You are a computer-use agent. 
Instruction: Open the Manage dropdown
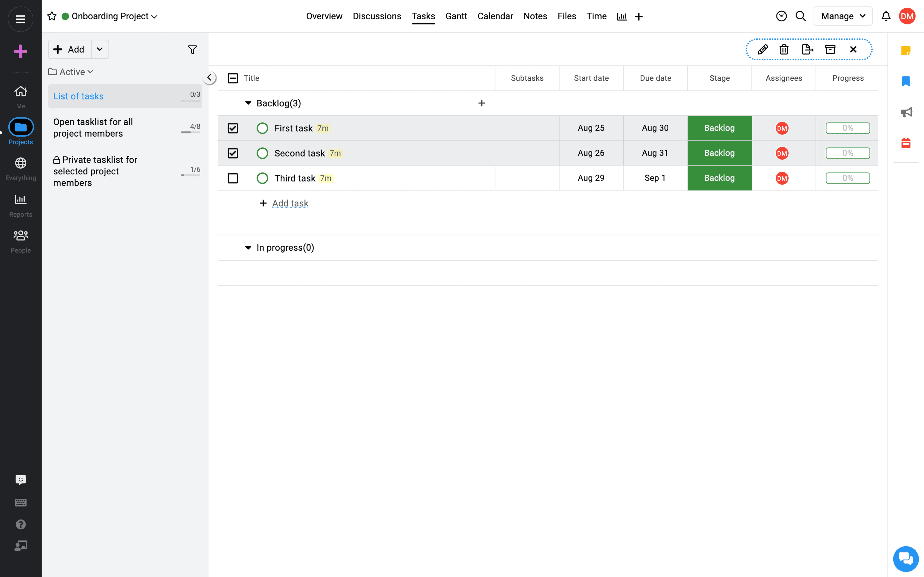(x=843, y=16)
